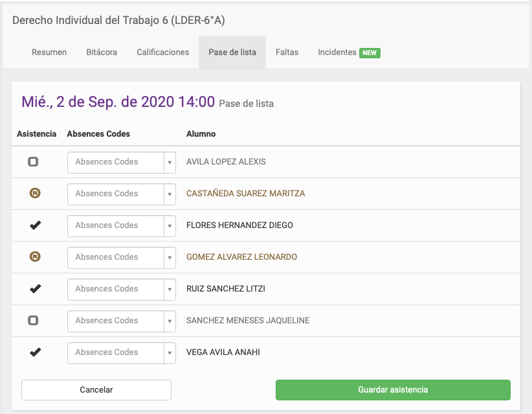The height and width of the screenshot is (414, 532).
Task: Click the green NEW badge beside Incidentes
Action: point(370,54)
